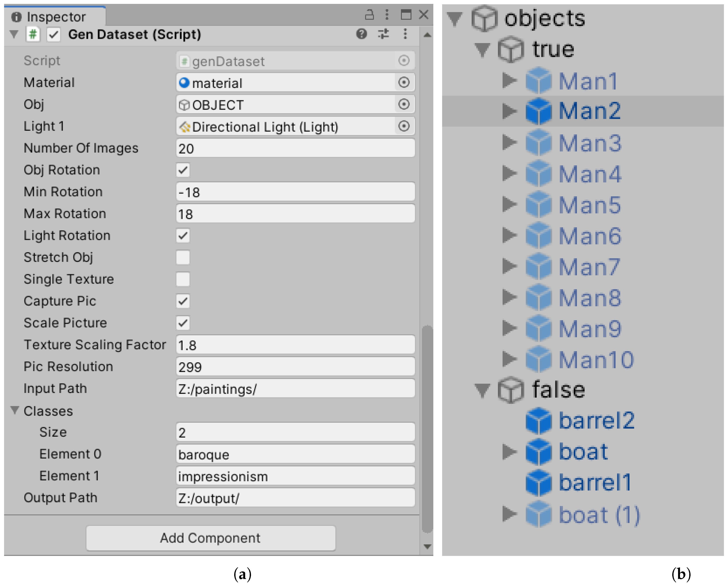Open the component help reference icon
Viewport: 728px width, 585px height.
[361, 34]
